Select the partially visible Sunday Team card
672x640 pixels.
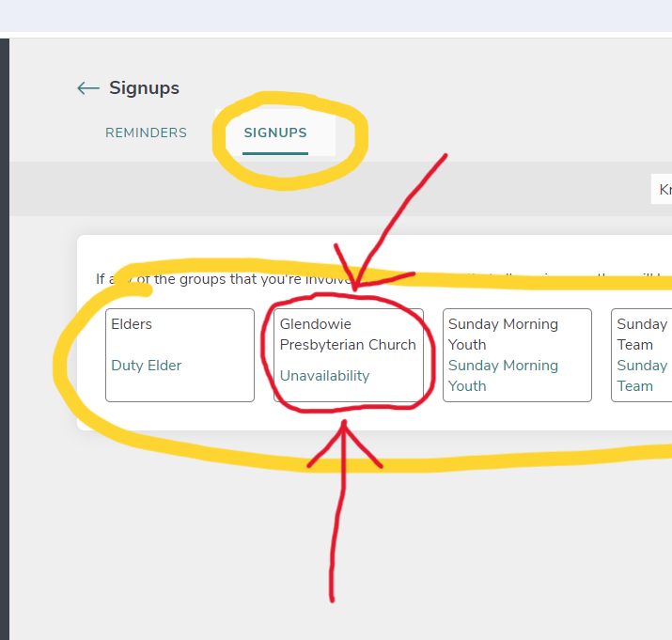[x=643, y=396]
